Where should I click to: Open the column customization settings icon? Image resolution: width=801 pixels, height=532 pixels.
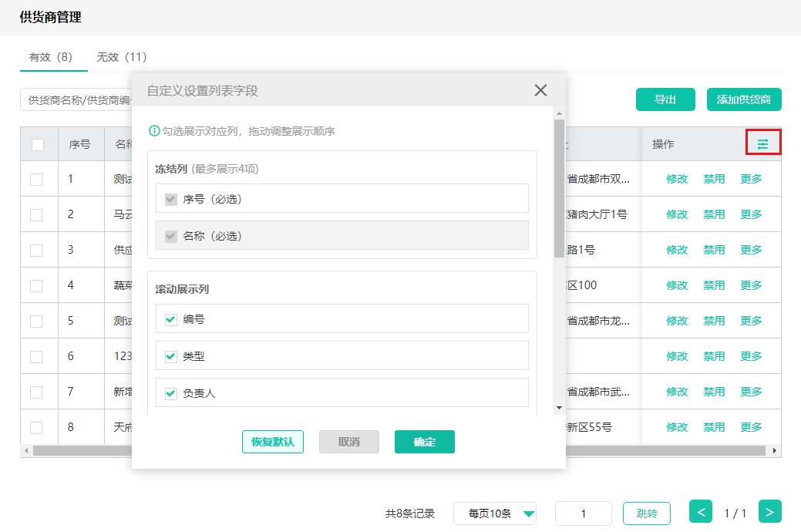pos(762,142)
